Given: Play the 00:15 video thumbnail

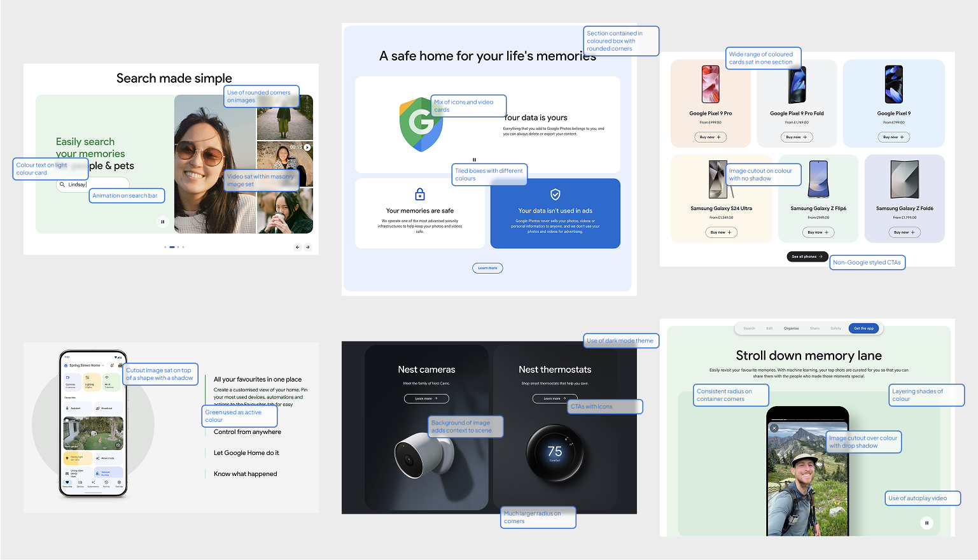Looking at the screenshot, I should (x=307, y=147).
